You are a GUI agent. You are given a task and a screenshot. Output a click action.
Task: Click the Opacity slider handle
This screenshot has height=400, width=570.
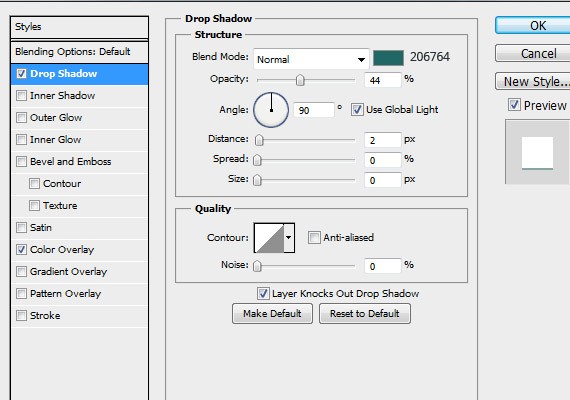[x=300, y=80]
